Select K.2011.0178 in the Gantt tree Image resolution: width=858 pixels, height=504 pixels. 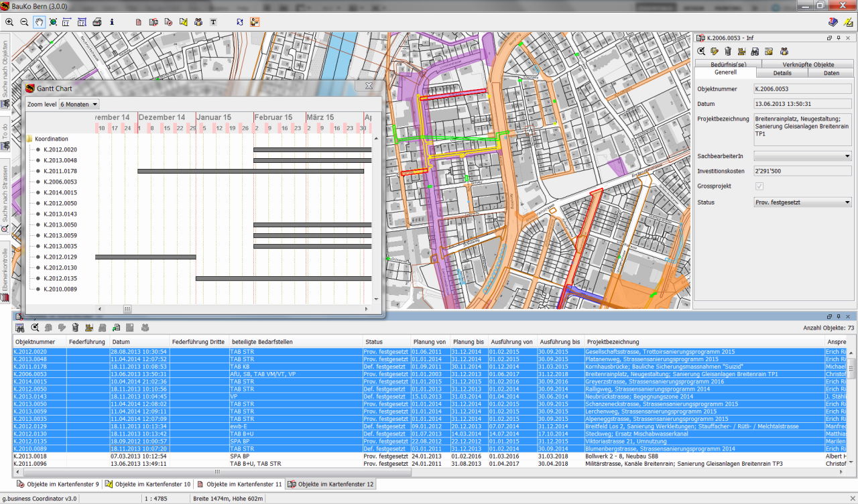(x=60, y=171)
